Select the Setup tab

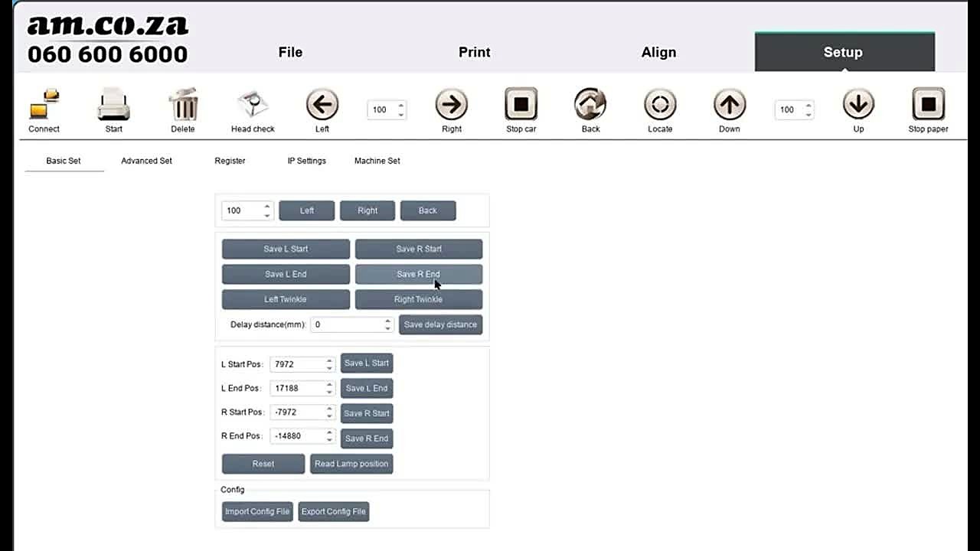point(844,52)
